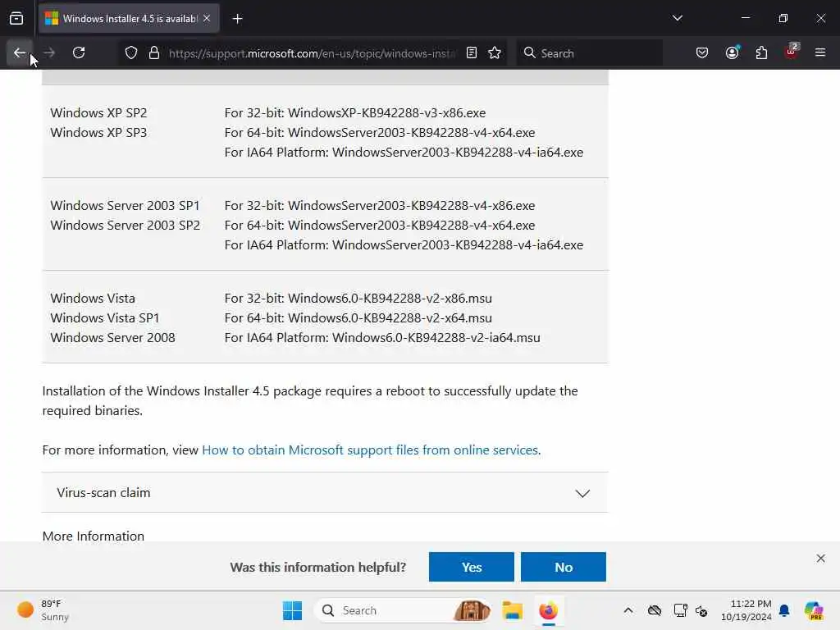Screen dimensions: 840x630
Task: Open the notifications bell icon
Action: pos(784,610)
